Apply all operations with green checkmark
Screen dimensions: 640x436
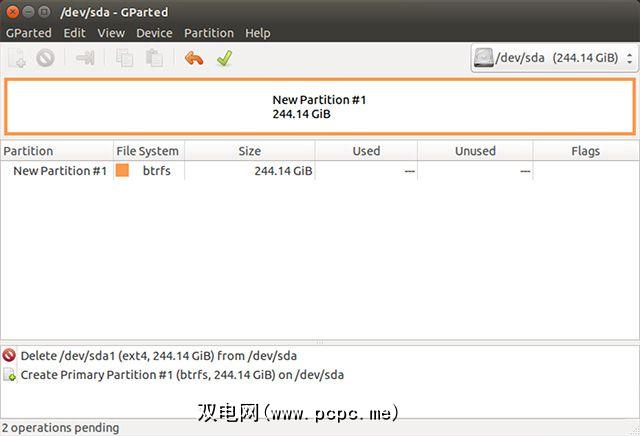pyautogui.click(x=224, y=58)
